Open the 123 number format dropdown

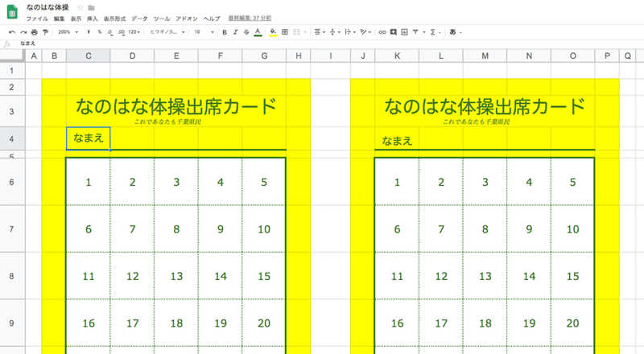(134, 32)
